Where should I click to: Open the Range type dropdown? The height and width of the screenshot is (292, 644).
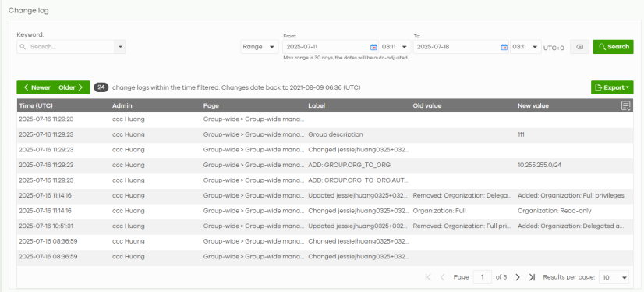[x=260, y=47]
